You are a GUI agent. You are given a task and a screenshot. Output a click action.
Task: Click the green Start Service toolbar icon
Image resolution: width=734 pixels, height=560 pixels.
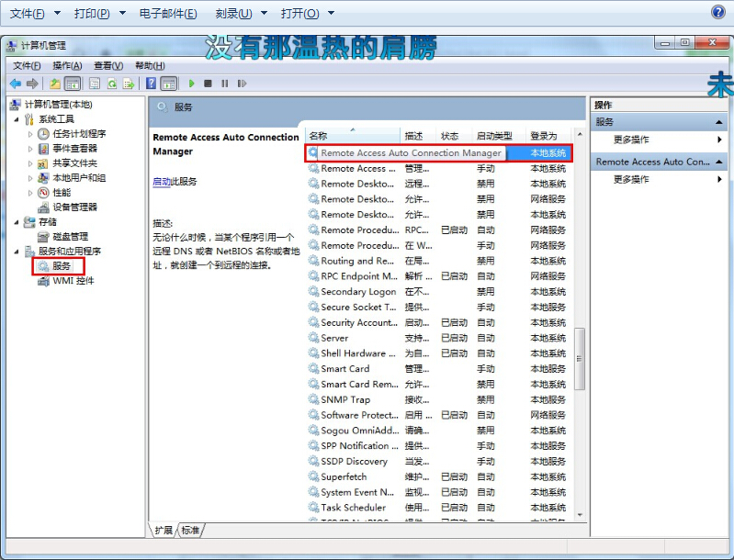point(192,84)
